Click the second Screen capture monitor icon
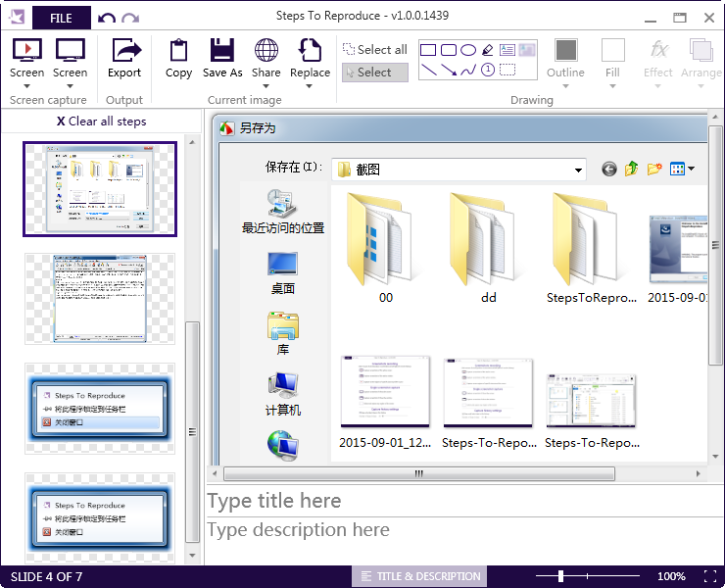This screenshot has width=725, height=588. click(x=70, y=50)
